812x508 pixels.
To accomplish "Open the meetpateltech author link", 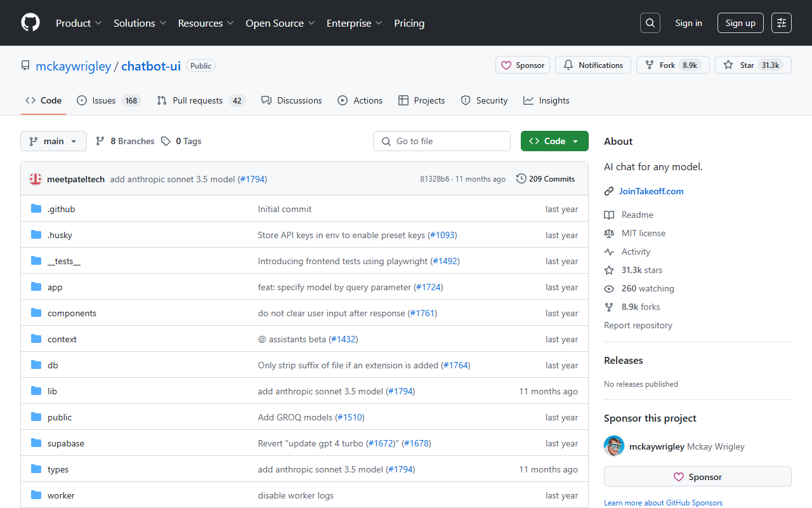I will point(76,179).
